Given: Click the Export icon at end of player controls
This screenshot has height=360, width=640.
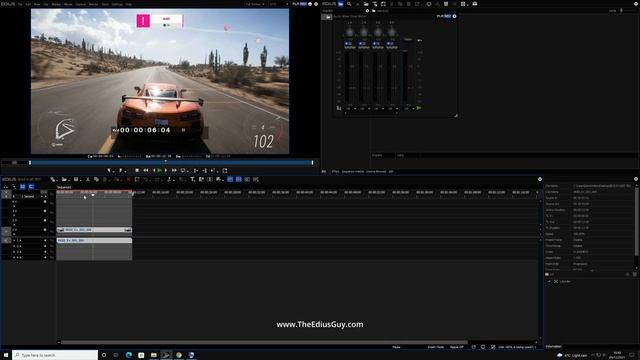Looking at the screenshot, I should [x=225, y=170].
